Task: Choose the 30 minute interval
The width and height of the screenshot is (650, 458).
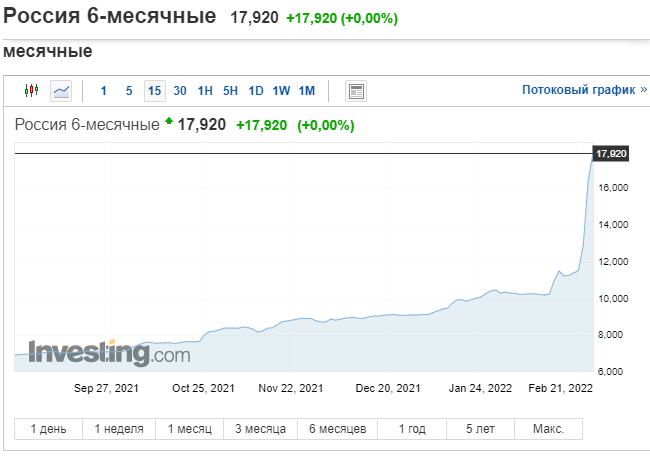Action: (179, 91)
